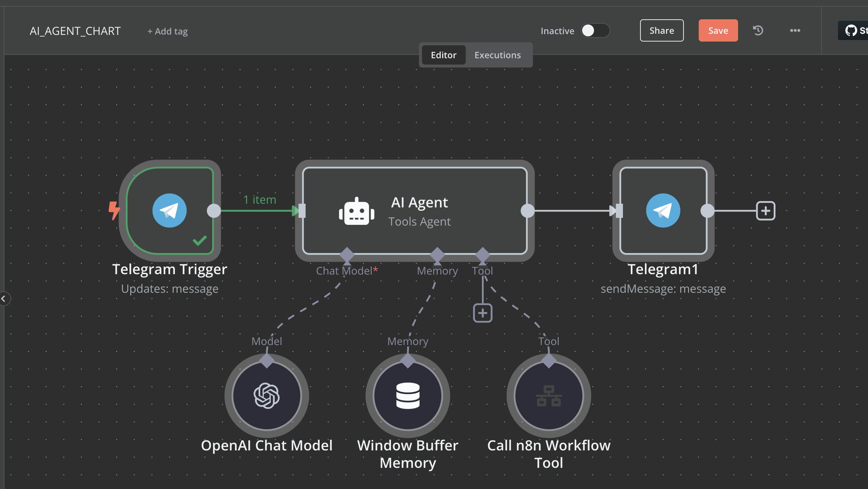
Task: Click the Telegram Trigger node icon
Action: coord(169,210)
